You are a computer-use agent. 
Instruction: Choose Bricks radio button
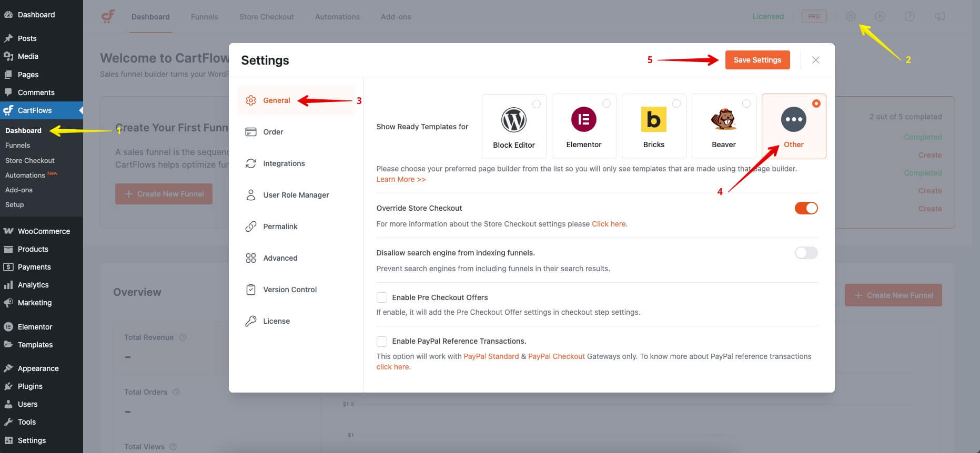click(676, 104)
